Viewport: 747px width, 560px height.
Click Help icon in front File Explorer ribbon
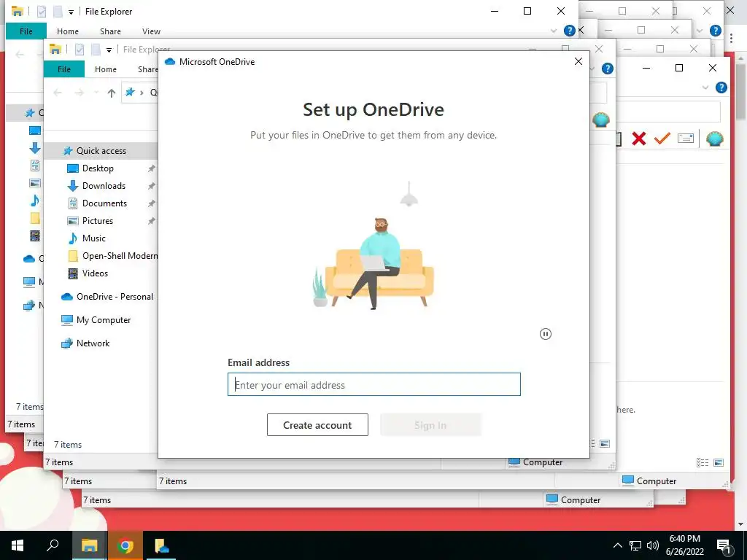608,69
